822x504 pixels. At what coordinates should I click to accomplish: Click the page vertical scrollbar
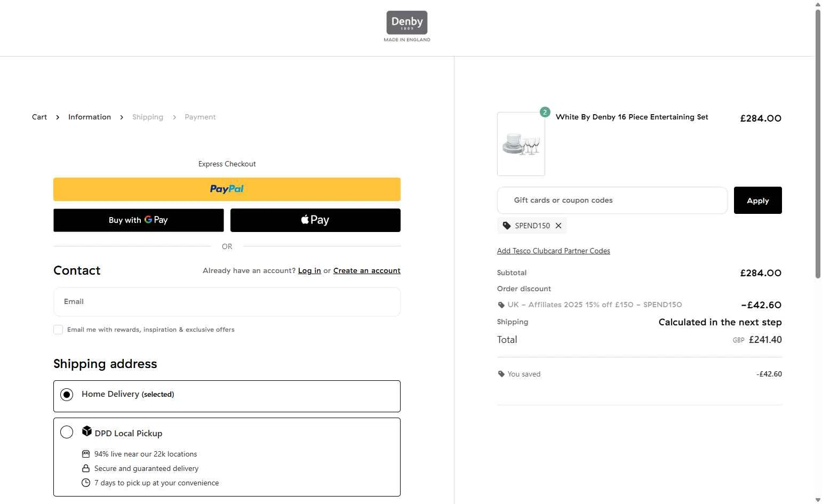(818, 144)
